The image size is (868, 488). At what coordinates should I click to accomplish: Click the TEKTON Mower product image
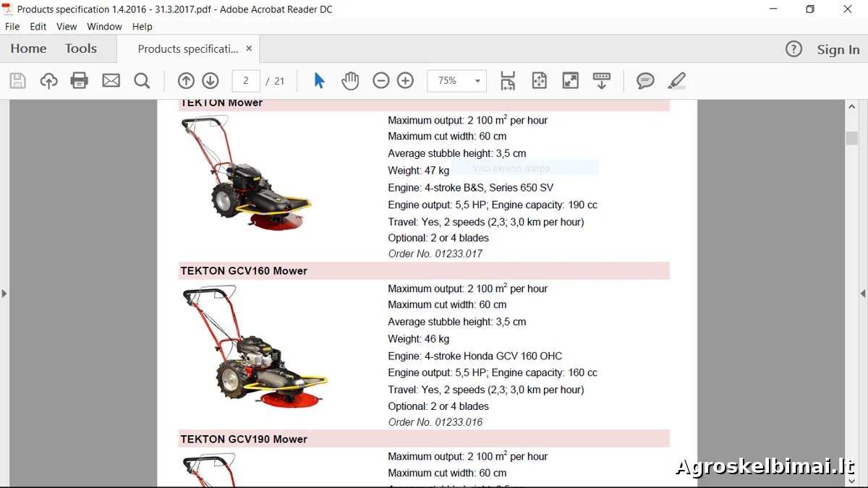(x=245, y=174)
